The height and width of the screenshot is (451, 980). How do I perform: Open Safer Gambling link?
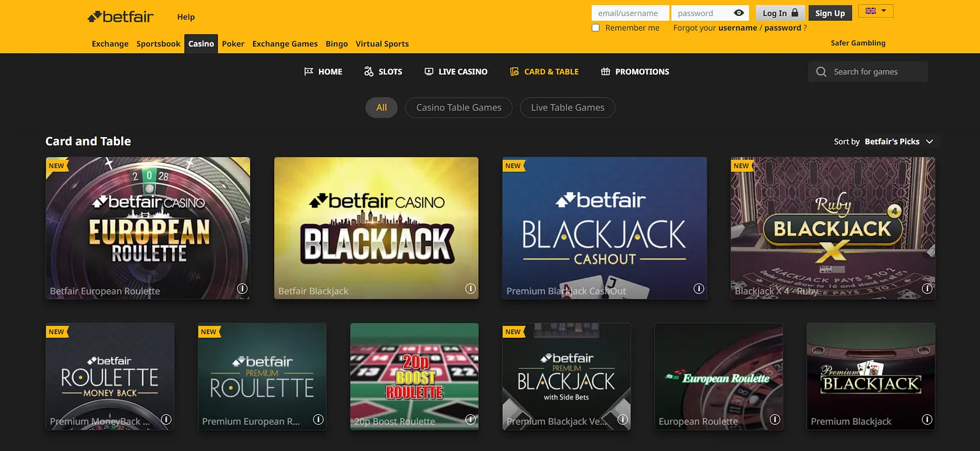858,43
